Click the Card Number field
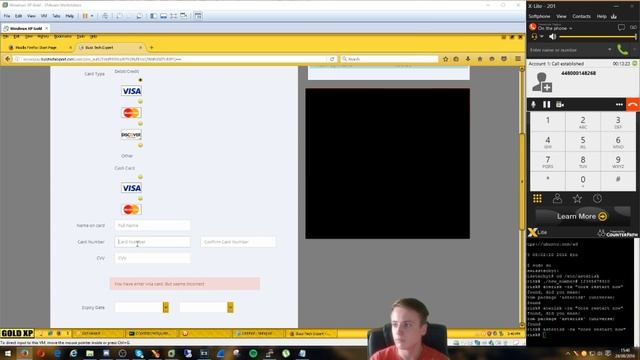640x360 pixels. (x=152, y=242)
